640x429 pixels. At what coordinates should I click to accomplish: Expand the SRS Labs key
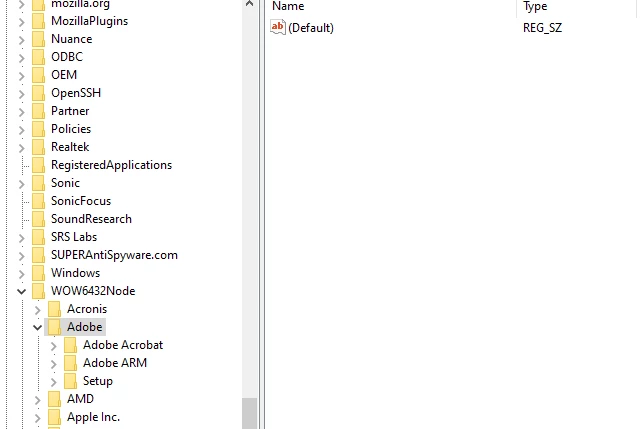tap(22, 238)
